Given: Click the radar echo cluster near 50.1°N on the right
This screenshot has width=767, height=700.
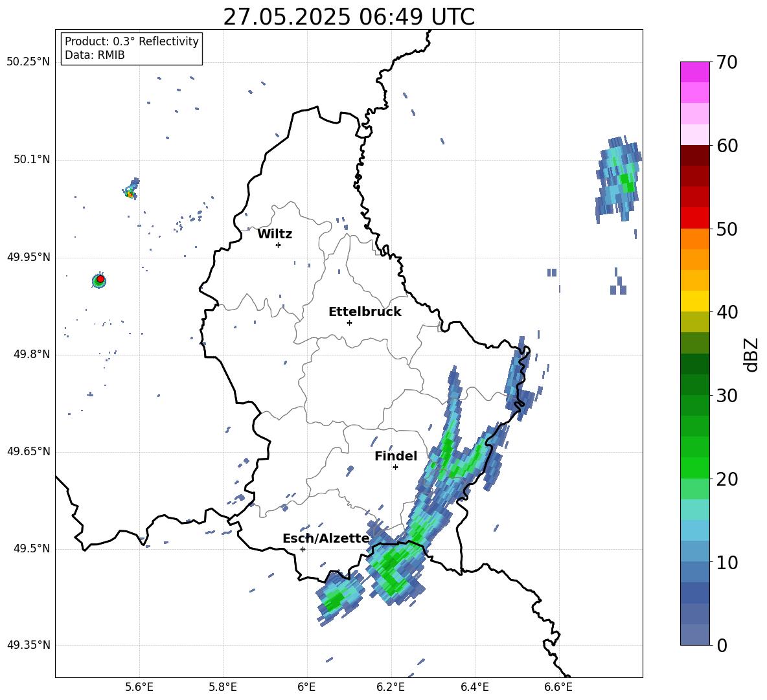Looking at the screenshot, I should [x=618, y=180].
